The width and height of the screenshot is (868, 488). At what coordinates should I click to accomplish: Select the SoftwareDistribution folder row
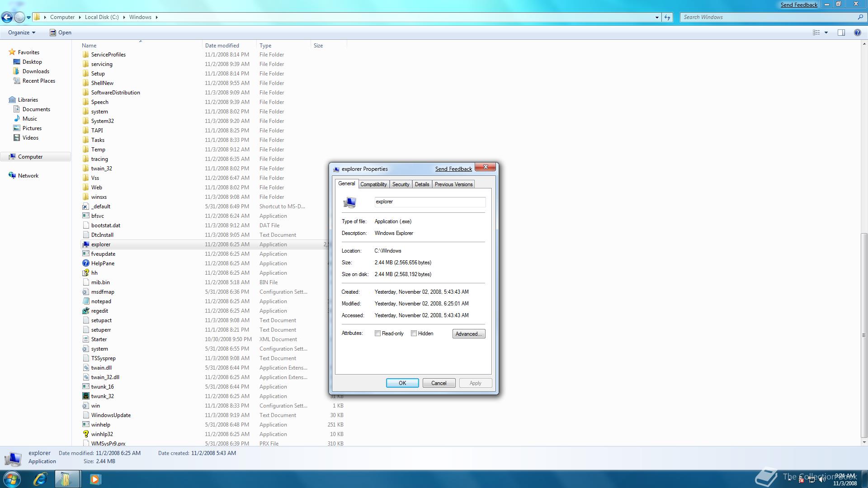212,93
